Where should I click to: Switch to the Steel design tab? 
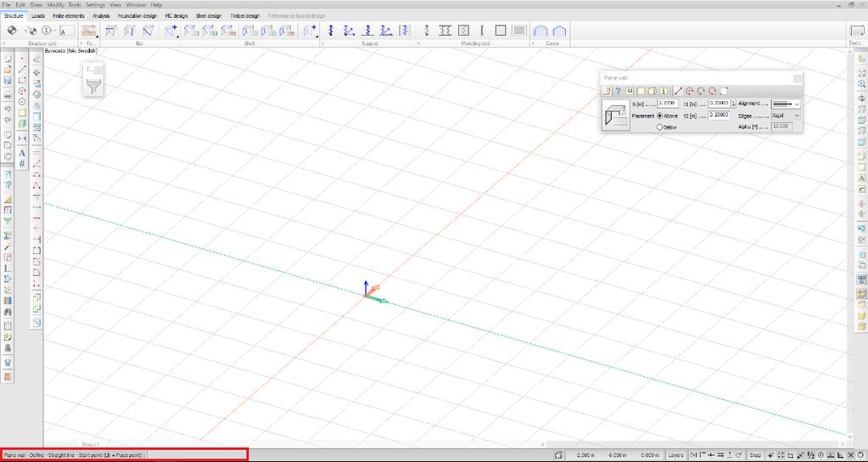[209, 16]
